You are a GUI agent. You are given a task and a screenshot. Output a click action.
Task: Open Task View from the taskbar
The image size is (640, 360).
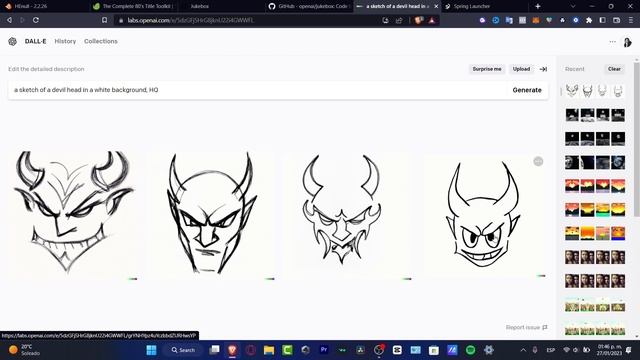(214, 350)
